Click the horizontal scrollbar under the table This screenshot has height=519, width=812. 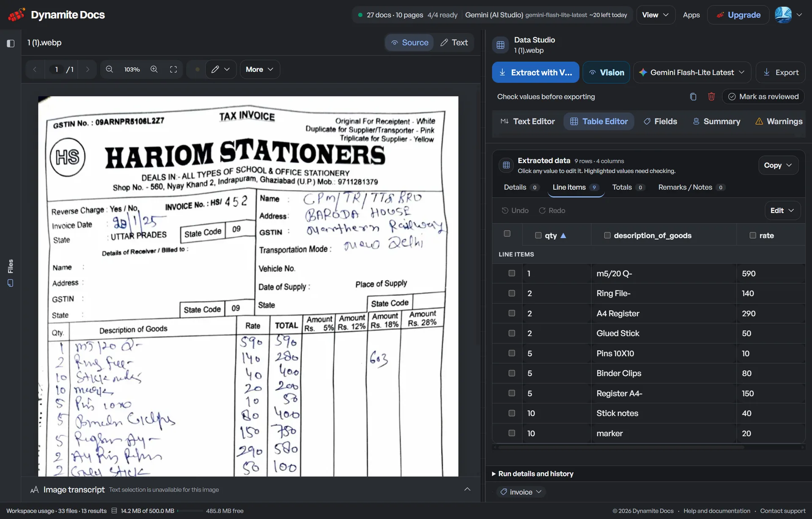coord(621,447)
